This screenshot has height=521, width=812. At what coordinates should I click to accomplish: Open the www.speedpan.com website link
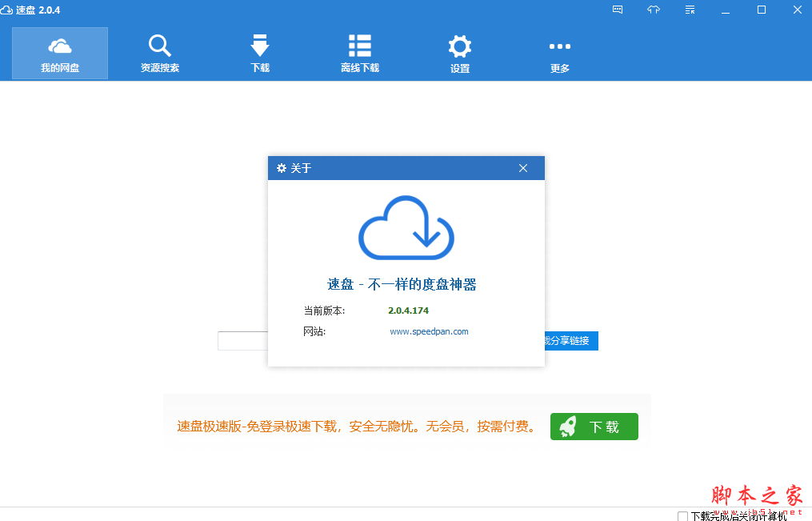[x=429, y=331]
